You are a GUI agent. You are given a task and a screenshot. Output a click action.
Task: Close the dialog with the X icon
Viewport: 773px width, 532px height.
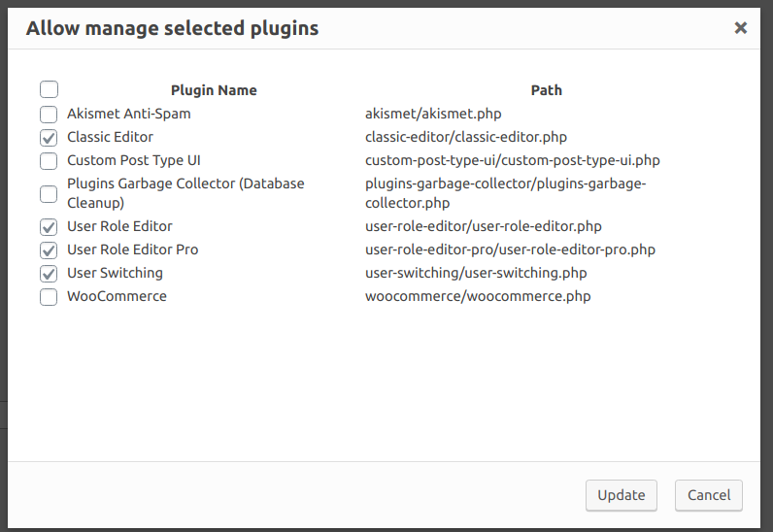click(x=740, y=28)
